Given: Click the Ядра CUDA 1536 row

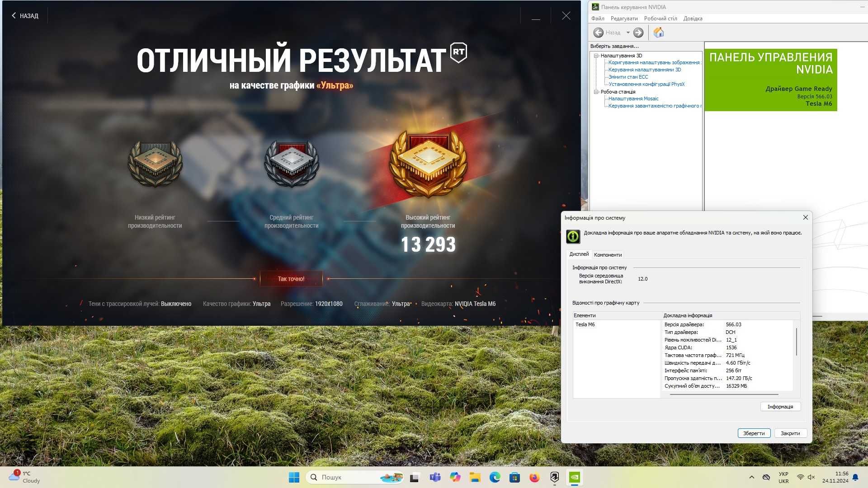Looking at the screenshot, I should click(727, 347).
